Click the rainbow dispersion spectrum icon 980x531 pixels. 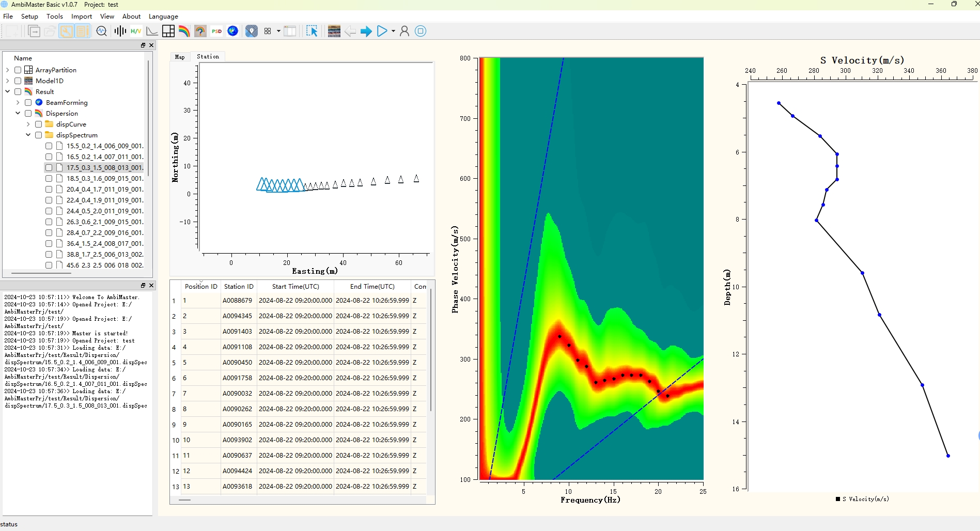click(x=184, y=31)
